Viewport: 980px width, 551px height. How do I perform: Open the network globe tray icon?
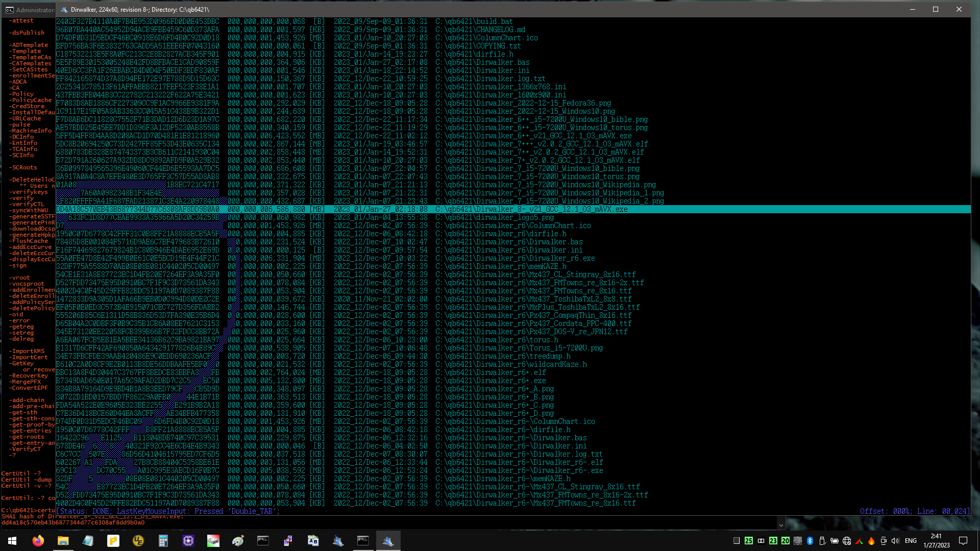point(847,541)
